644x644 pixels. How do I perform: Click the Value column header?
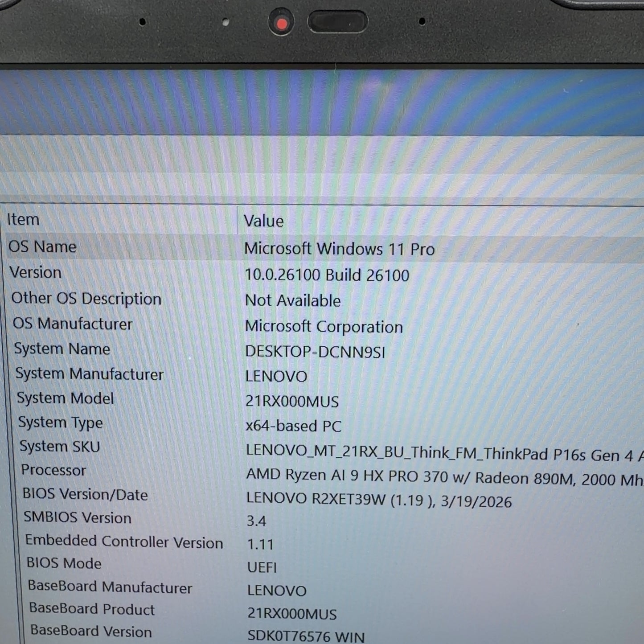(x=264, y=221)
